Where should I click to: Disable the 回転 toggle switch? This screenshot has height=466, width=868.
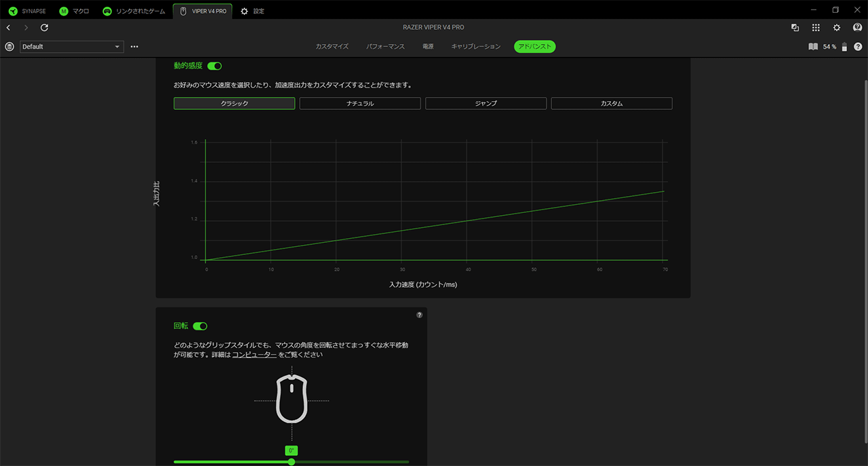pyautogui.click(x=200, y=326)
